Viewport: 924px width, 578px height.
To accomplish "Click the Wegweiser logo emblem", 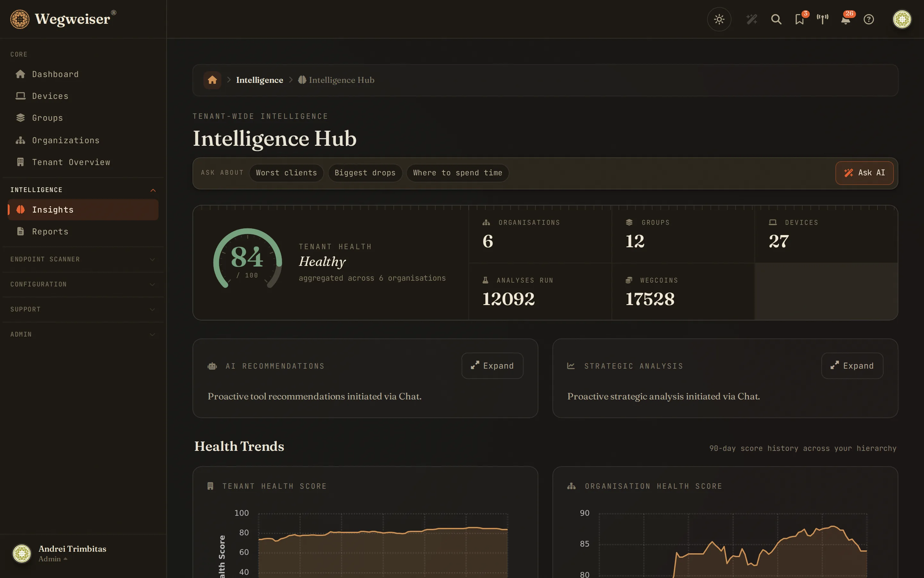I will point(20,19).
